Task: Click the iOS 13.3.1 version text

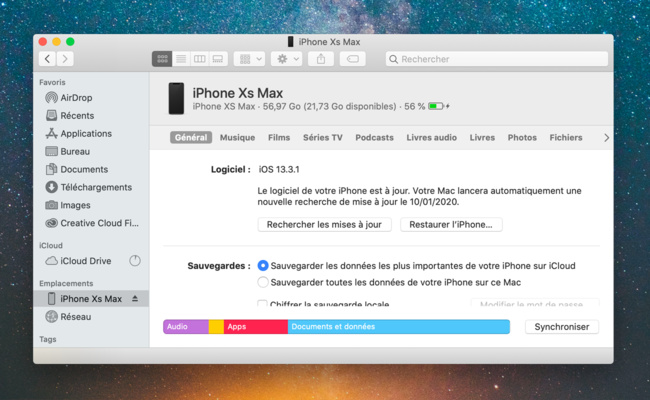Action: tap(279, 170)
